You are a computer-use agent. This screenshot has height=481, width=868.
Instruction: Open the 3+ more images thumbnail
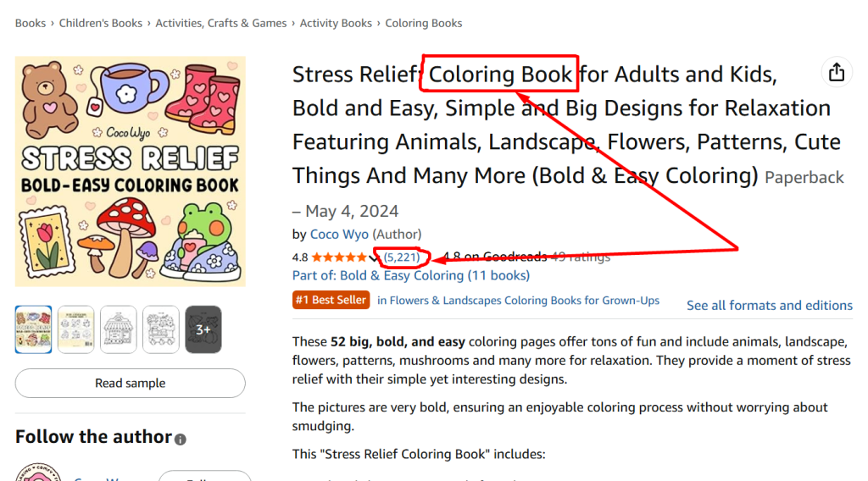coord(203,329)
